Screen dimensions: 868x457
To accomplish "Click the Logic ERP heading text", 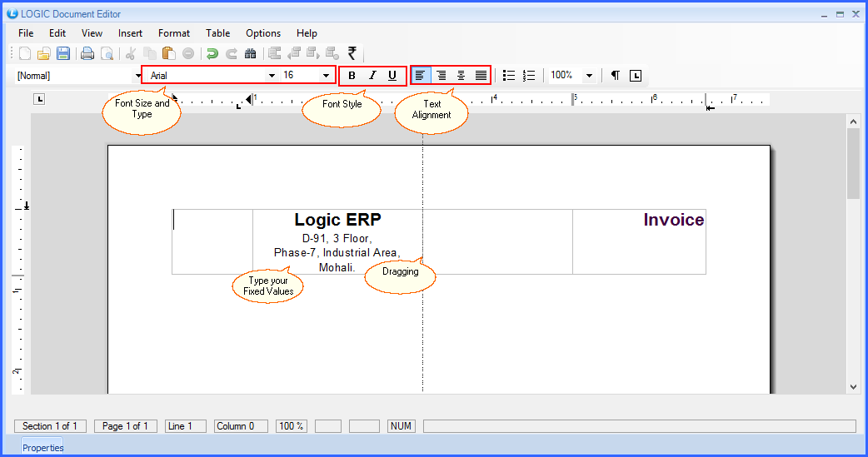I will 337,220.
